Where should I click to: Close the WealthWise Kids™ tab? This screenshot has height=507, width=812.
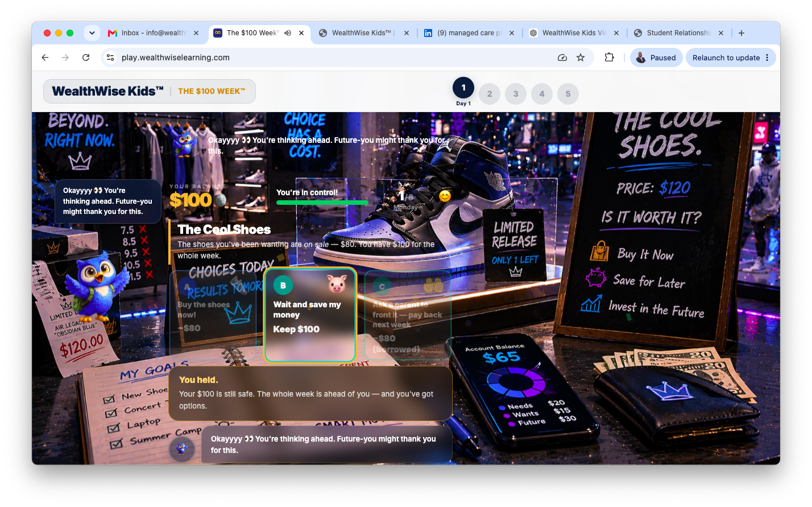(x=407, y=33)
